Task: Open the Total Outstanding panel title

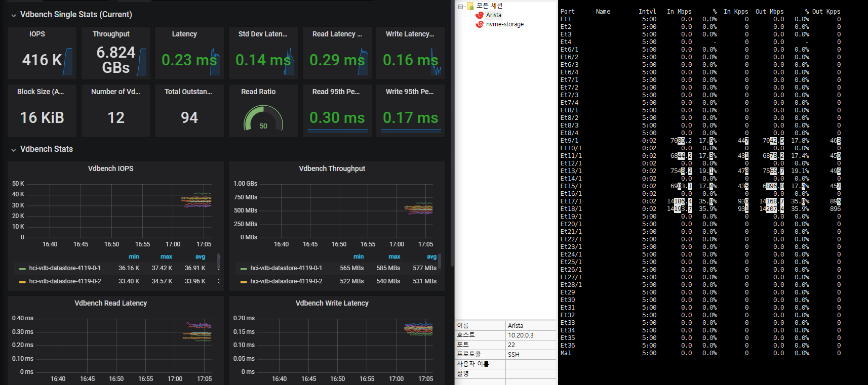Action: 188,92
